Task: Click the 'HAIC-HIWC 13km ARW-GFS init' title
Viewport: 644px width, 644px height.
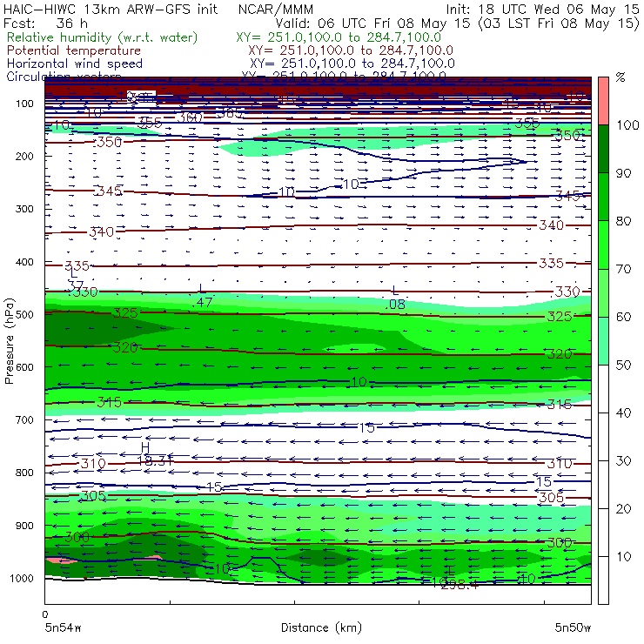Action: (111, 10)
